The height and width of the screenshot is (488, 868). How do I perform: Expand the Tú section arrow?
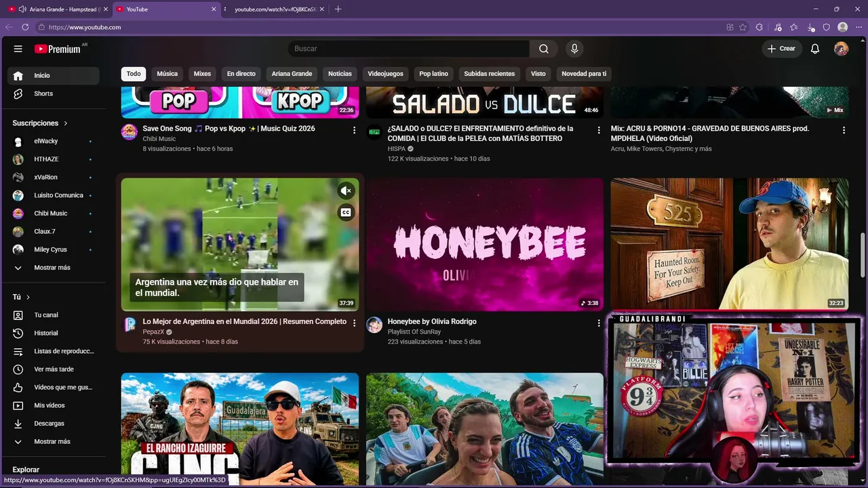click(x=28, y=297)
